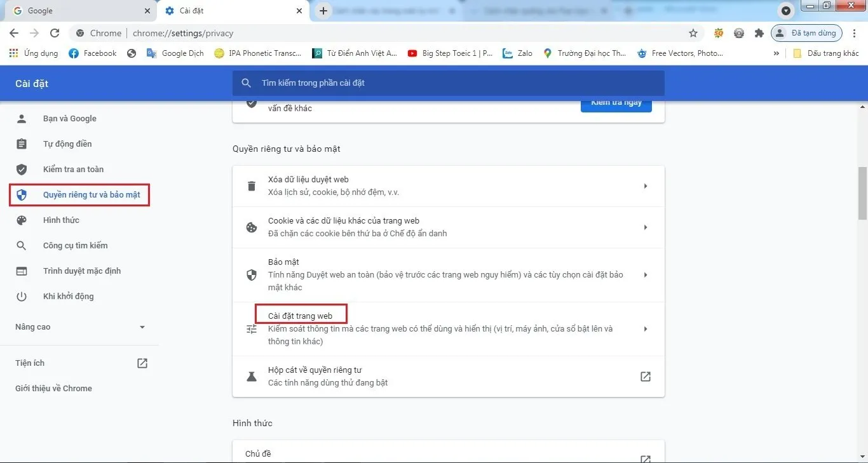
Task: Click the flask icon for Hộp cát
Action: point(252,377)
